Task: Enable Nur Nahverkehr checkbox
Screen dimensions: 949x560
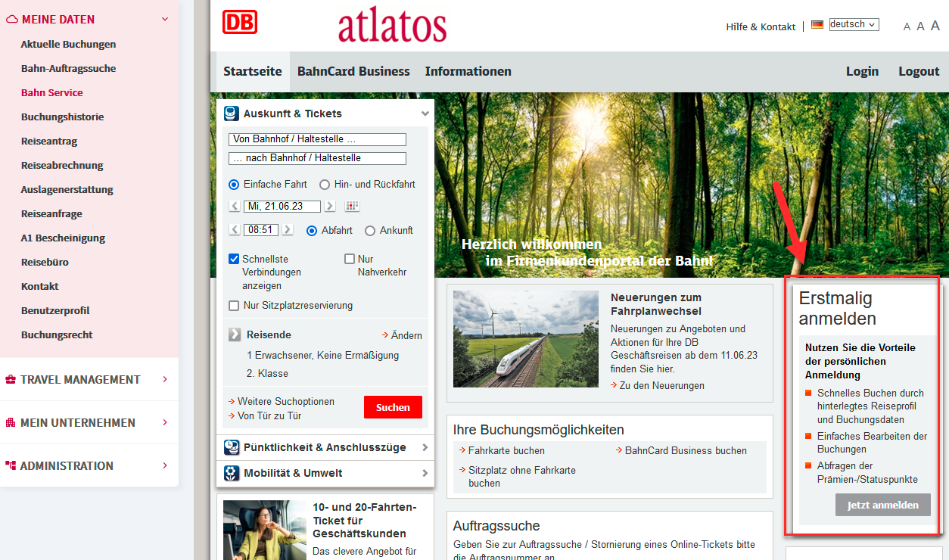Action: tap(350, 259)
